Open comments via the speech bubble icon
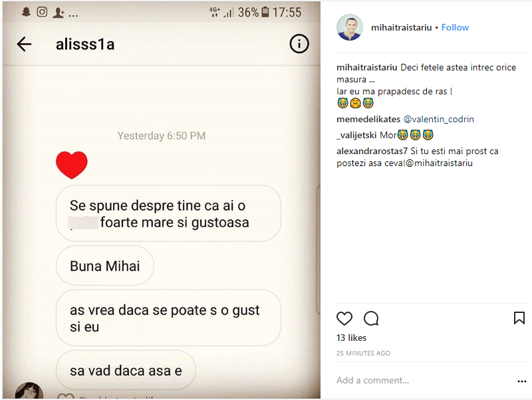This screenshot has height=400, width=532. click(371, 318)
